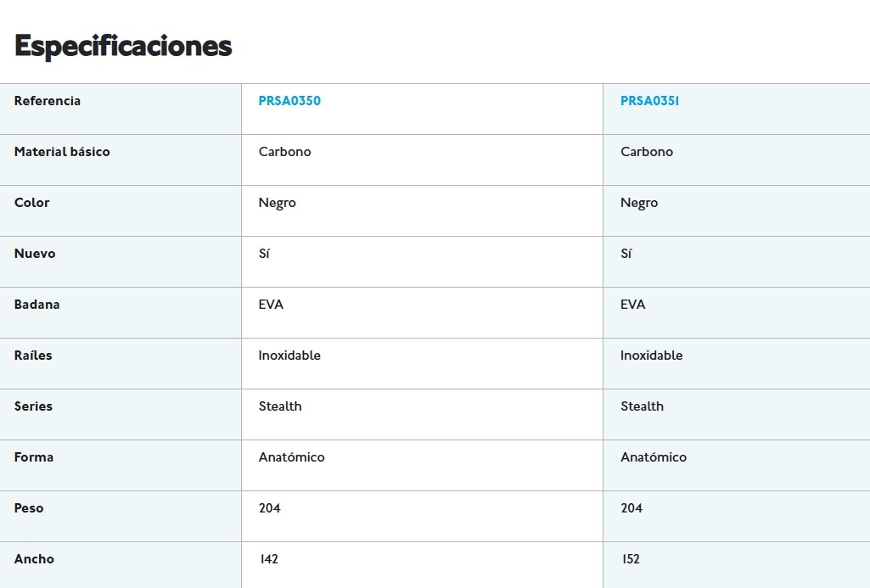The height and width of the screenshot is (588, 870).
Task: Select the Color row label
Action: click(x=32, y=203)
